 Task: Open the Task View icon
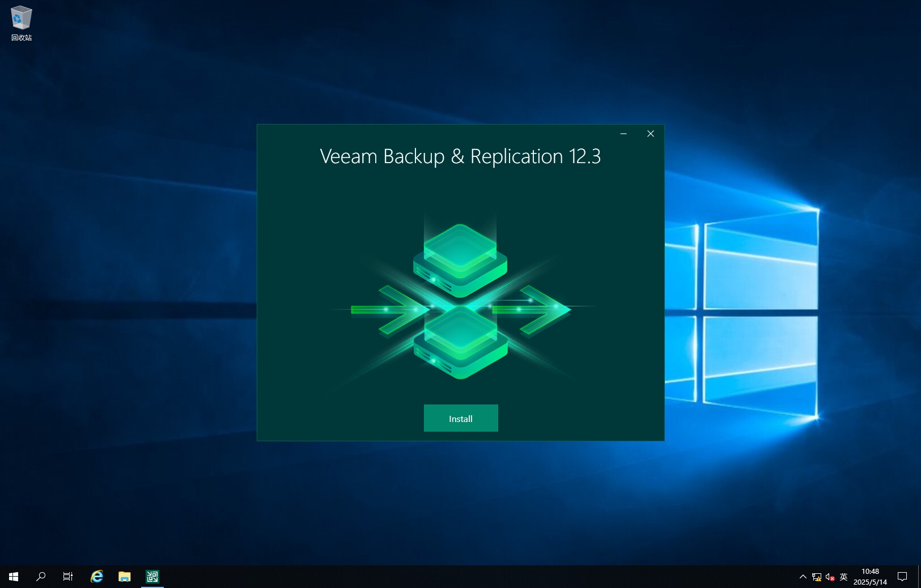click(68, 577)
